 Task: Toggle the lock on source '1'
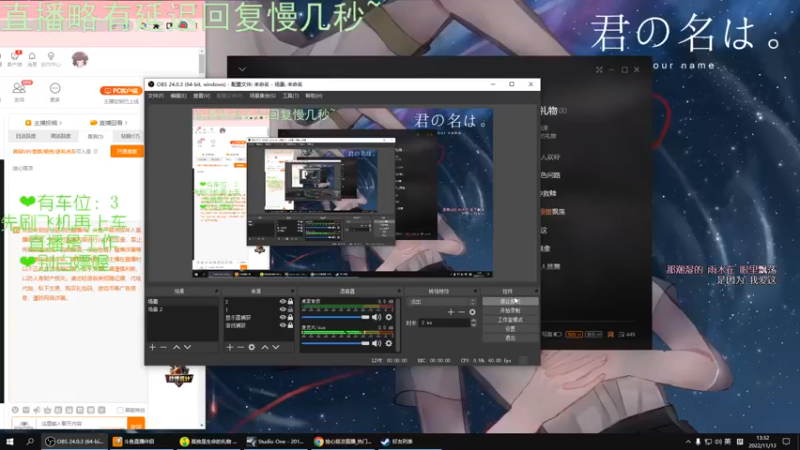tap(290, 309)
